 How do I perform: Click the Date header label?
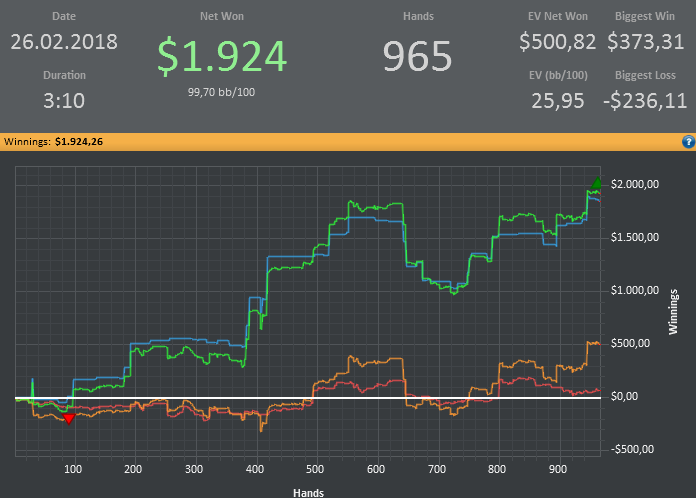coord(64,16)
